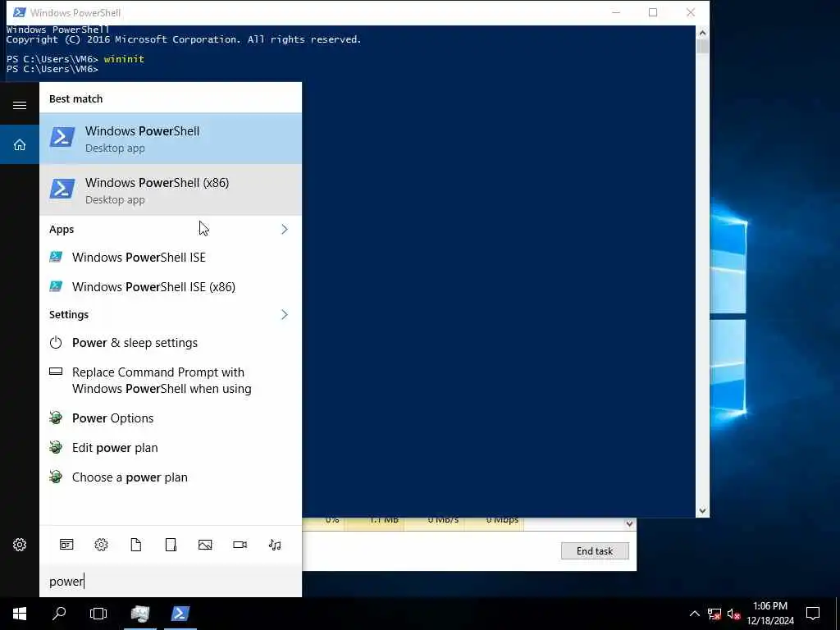This screenshot has height=630, width=840.
Task: Filter search results by photos icon
Action: coord(205,545)
